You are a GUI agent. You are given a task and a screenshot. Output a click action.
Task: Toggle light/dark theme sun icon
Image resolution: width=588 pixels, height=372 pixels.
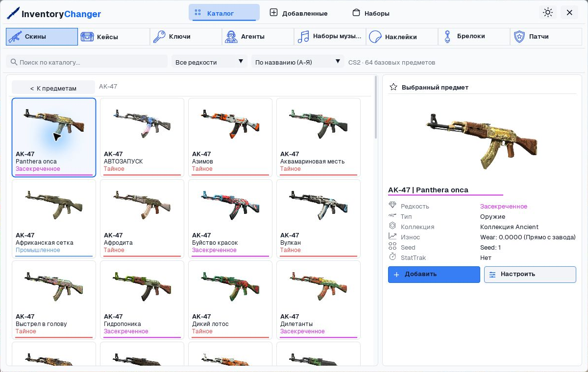pyautogui.click(x=548, y=13)
